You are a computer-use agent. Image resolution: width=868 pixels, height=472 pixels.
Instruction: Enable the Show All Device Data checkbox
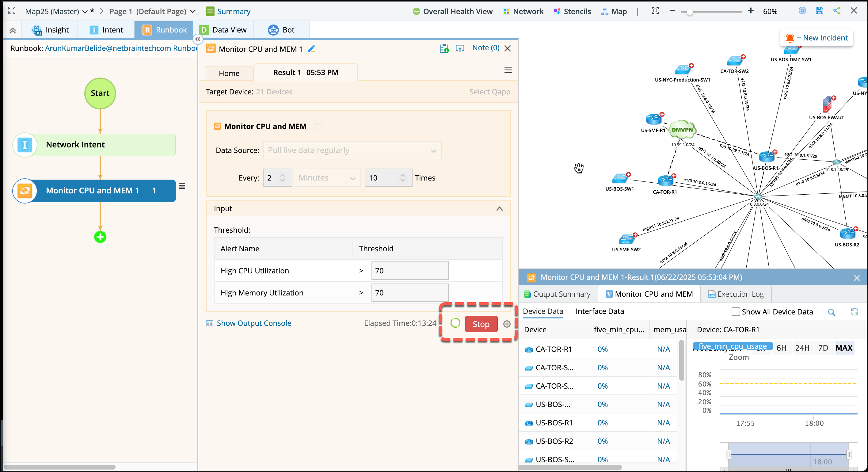click(736, 312)
